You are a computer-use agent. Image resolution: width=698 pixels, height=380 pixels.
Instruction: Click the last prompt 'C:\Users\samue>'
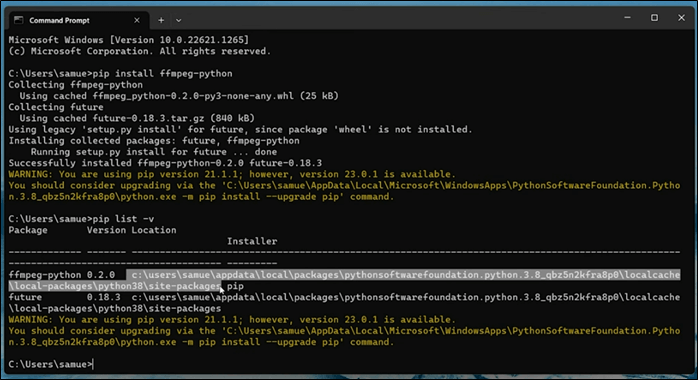(x=50, y=364)
